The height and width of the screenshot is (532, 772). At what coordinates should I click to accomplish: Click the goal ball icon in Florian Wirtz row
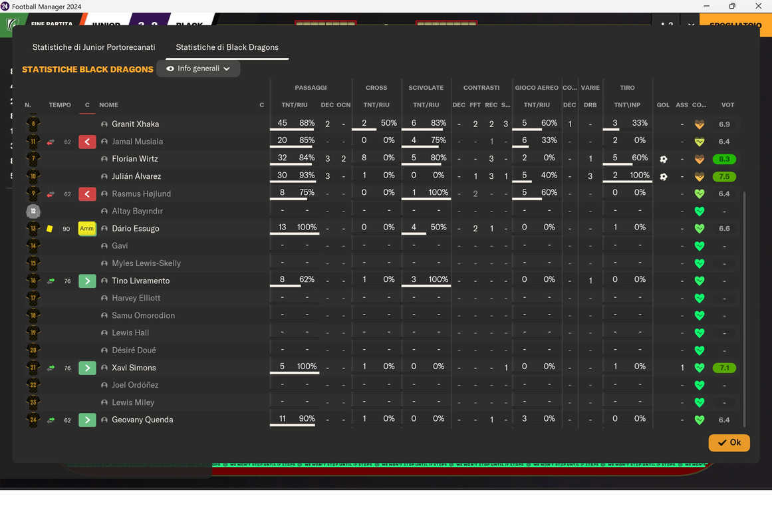tap(663, 159)
